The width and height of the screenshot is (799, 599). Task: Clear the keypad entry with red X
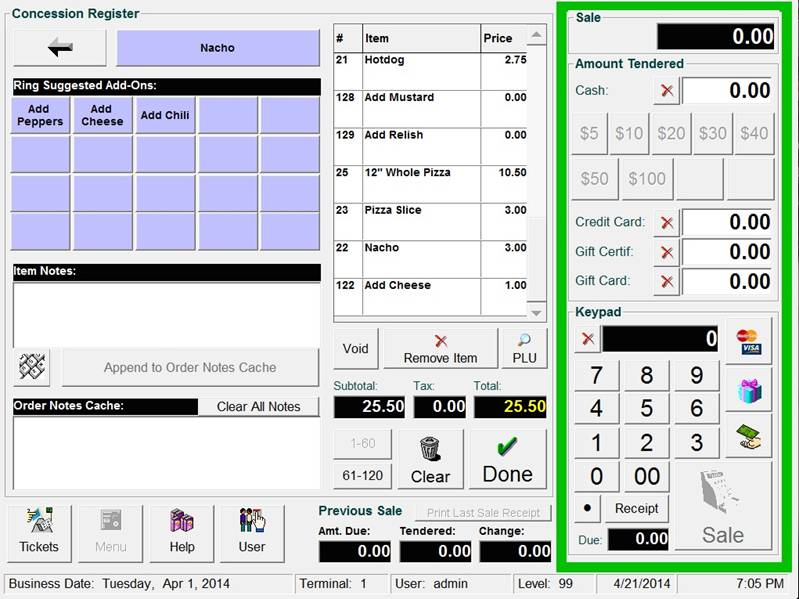pyautogui.click(x=588, y=339)
